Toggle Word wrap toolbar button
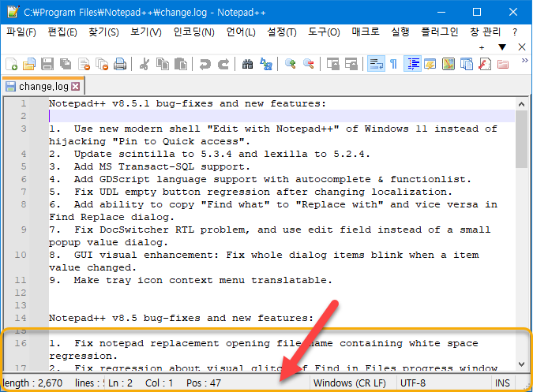This screenshot has height=392, width=533. tap(376, 64)
